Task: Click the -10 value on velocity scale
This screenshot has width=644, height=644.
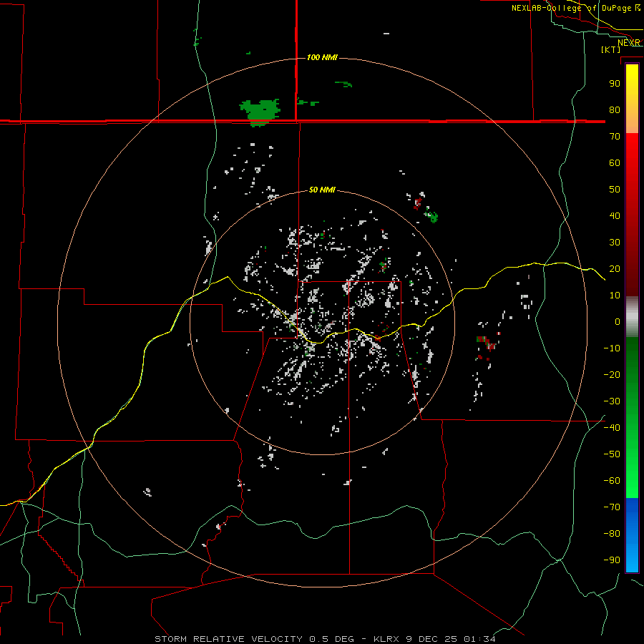Action: (612, 348)
